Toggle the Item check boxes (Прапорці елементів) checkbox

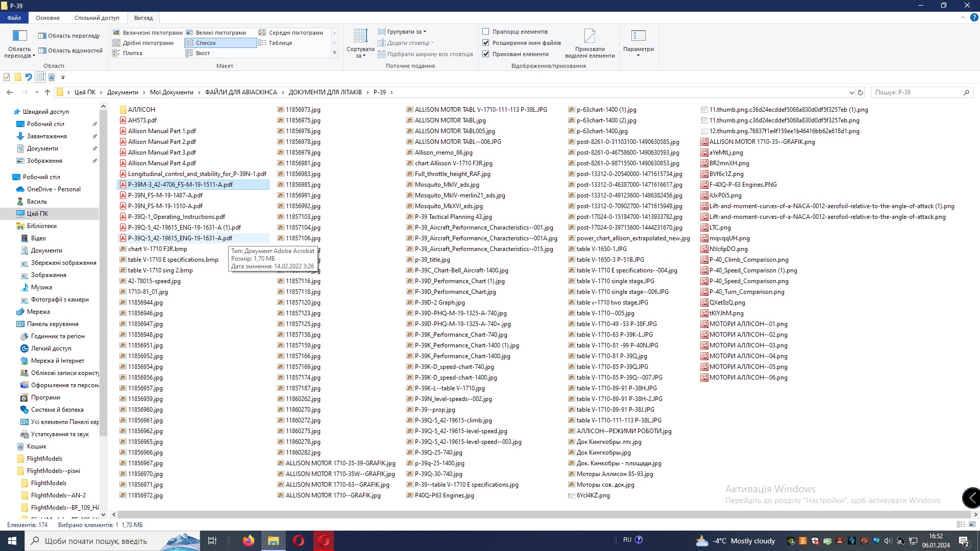click(486, 32)
